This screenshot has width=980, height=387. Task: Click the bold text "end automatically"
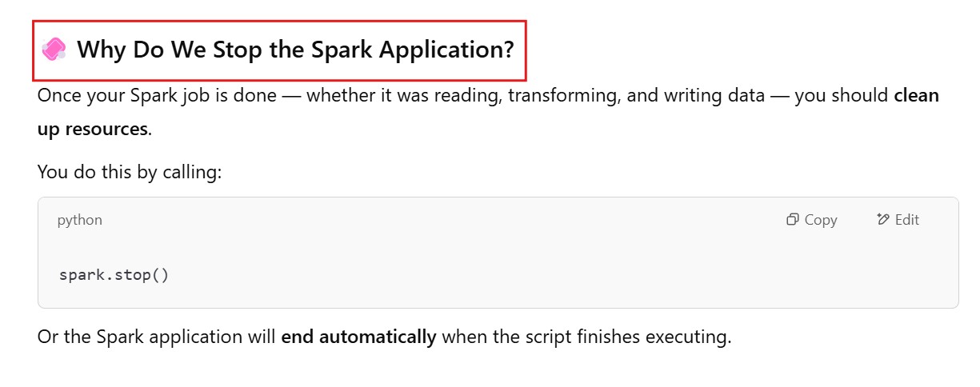[x=358, y=337]
